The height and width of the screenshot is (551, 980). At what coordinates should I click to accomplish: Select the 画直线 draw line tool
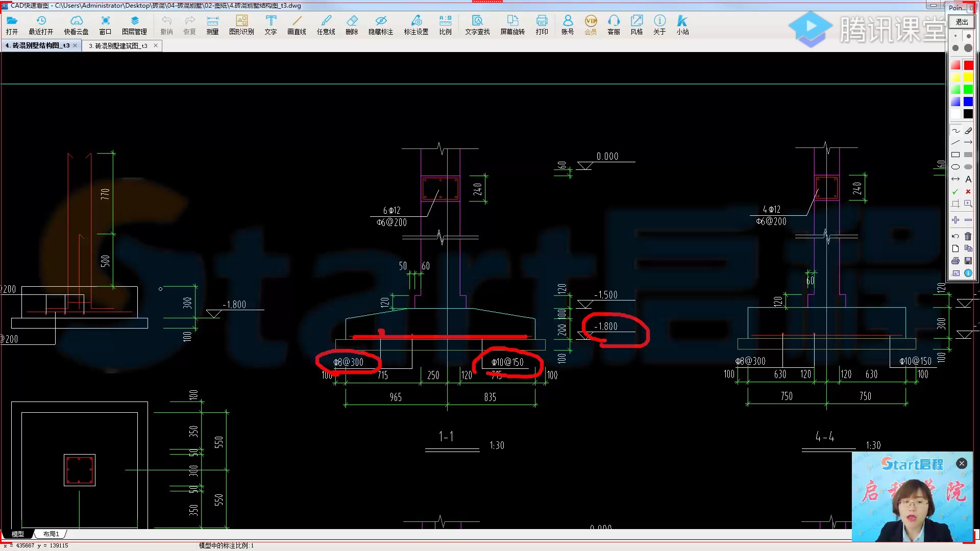point(297,24)
